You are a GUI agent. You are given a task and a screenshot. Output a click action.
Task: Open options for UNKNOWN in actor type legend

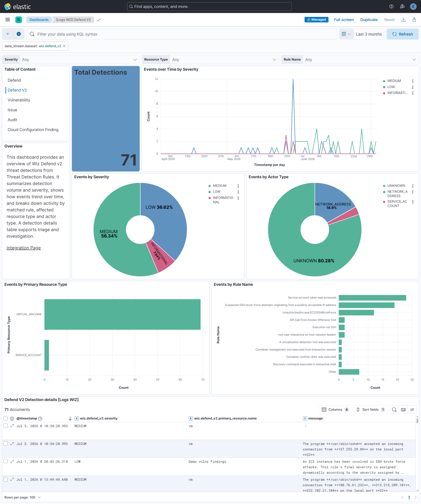[x=413, y=186]
